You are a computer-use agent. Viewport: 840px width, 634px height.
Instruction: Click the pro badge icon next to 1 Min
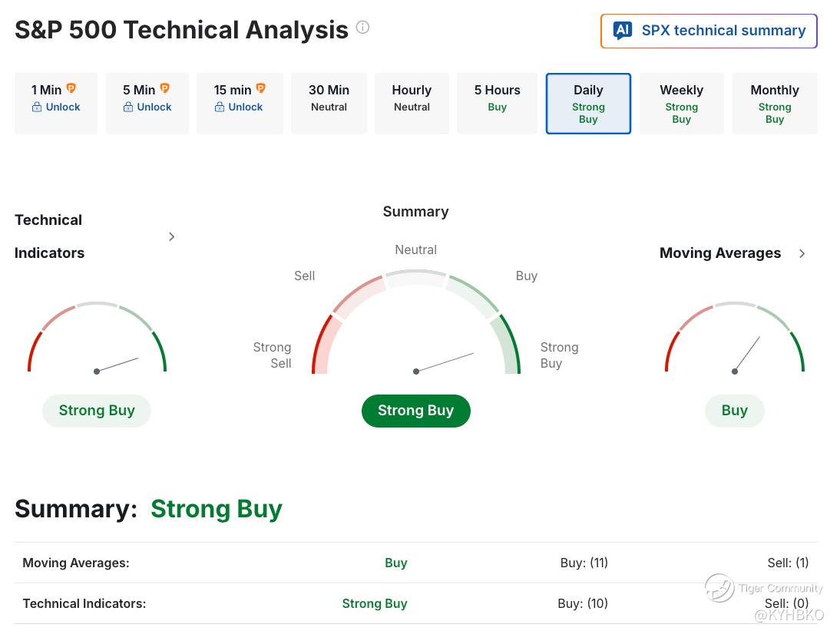click(71, 88)
